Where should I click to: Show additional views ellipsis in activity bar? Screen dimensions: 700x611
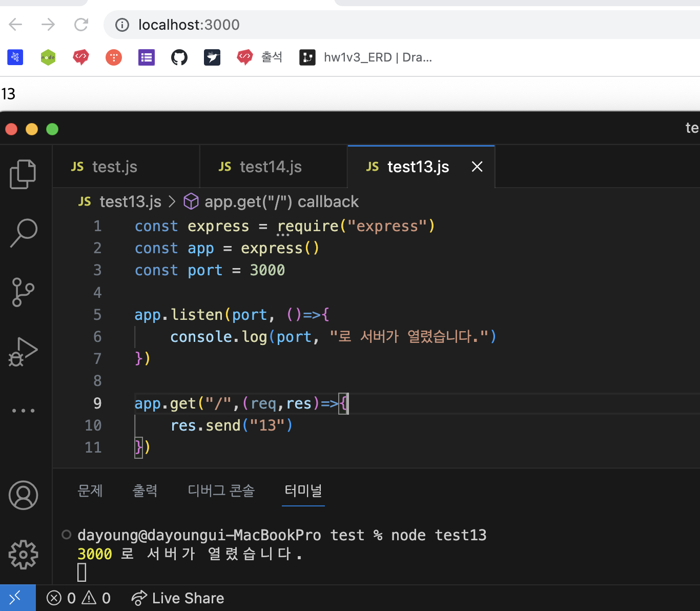24,411
